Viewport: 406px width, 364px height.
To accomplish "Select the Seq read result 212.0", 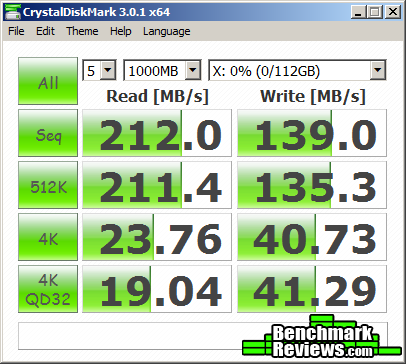I will click(157, 133).
